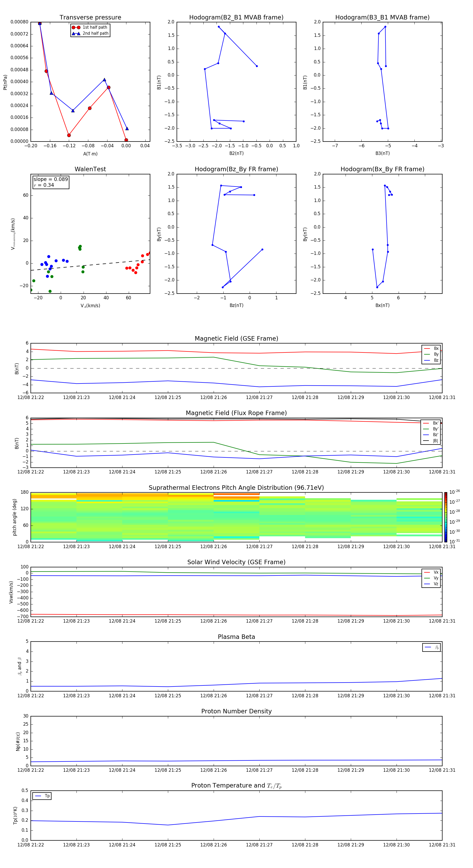Click the 'Pt(nPa)' y-axis label

pyautogui.click(x=5, y=82)
